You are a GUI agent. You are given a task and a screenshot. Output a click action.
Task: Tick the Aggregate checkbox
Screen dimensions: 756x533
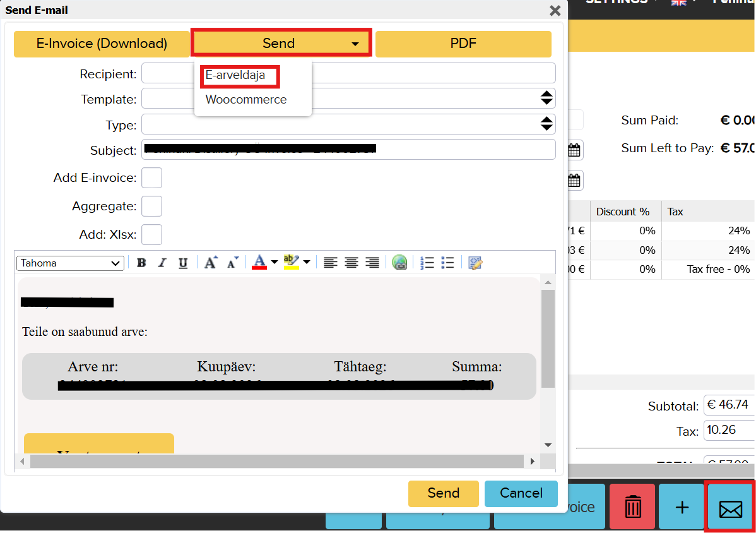click(x=151, y=207)
